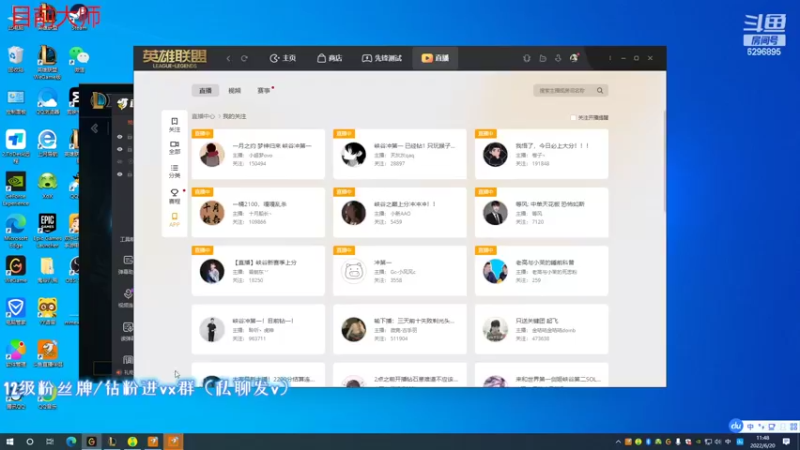
Task: Open the WeGame desktop icon
Action: pyautogui.click(x=15, y=269)
